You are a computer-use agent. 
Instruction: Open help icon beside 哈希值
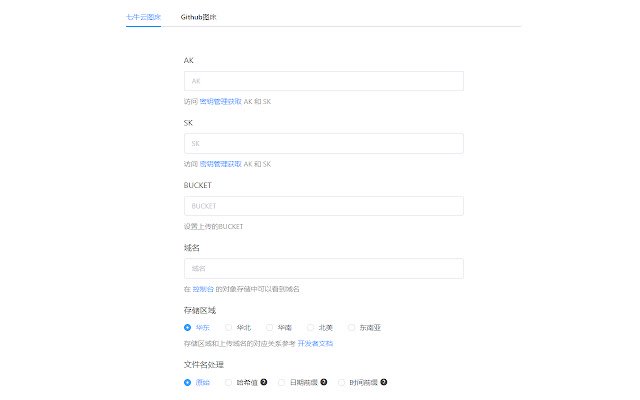(x=264, y=382)
